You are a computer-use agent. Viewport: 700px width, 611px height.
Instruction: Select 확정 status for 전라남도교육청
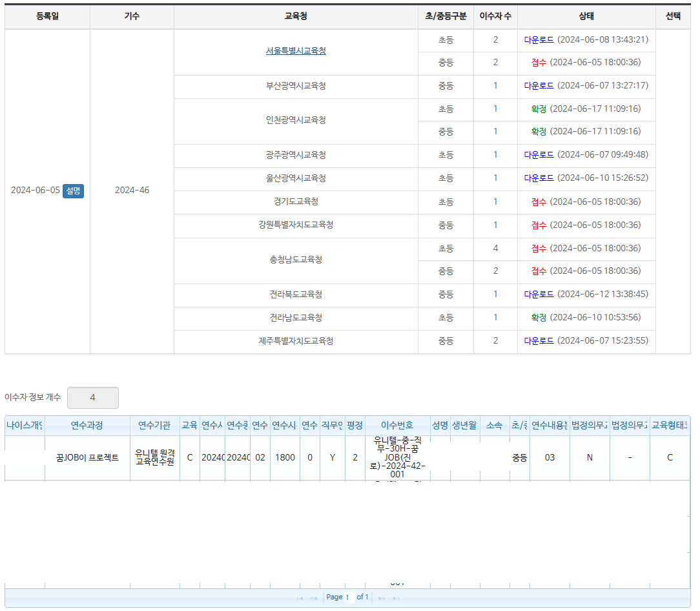coord(539,318)
